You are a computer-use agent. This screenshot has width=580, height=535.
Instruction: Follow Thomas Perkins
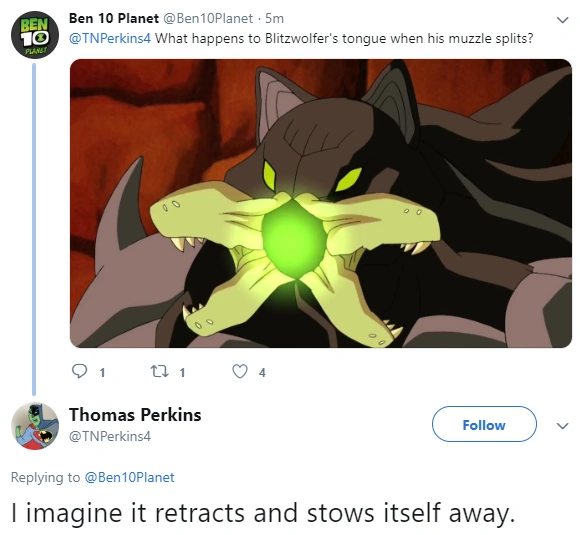484,424
